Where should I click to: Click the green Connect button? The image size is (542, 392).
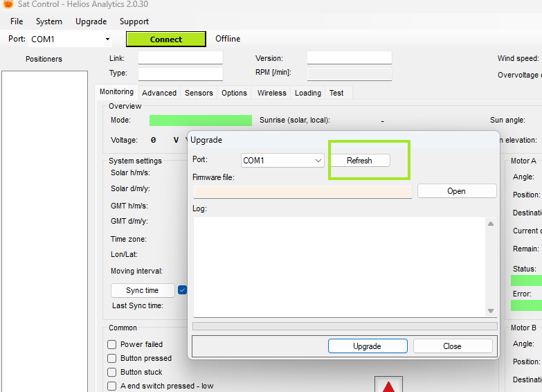click(166, 39)
